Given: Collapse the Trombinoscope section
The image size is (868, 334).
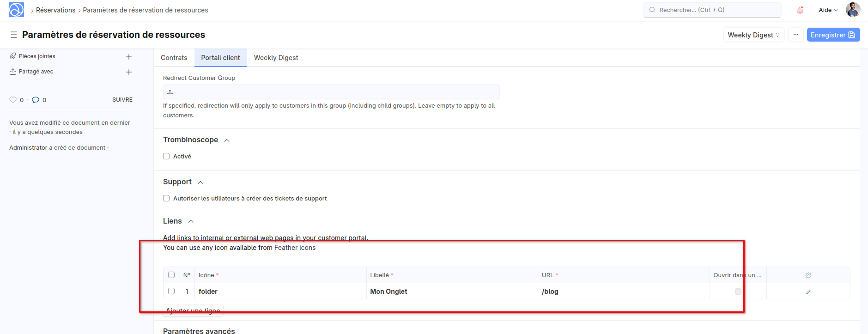Looking at the screenshot, I should (x=227, y=140).
